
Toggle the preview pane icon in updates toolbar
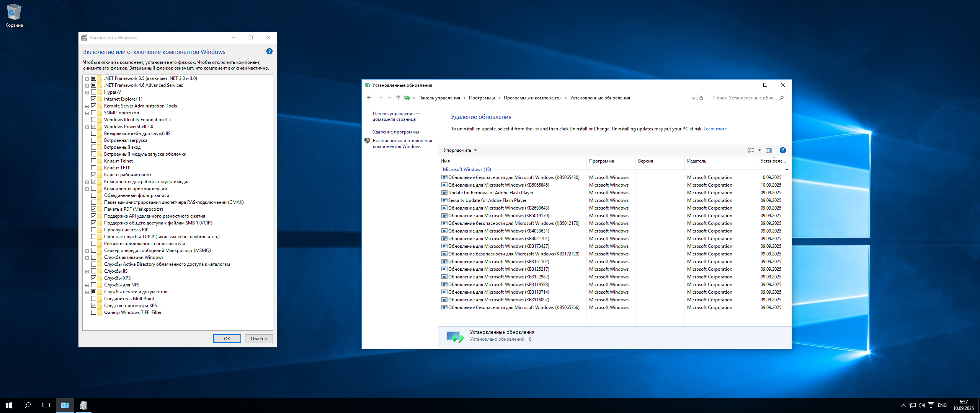769,150
